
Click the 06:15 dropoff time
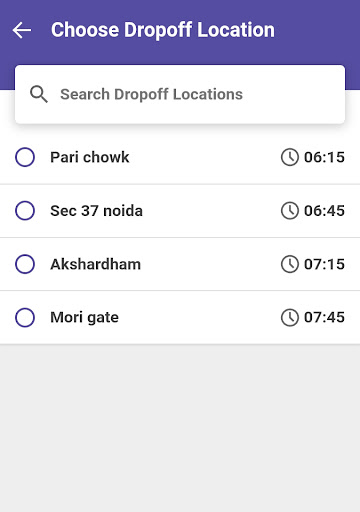point(324,157)
